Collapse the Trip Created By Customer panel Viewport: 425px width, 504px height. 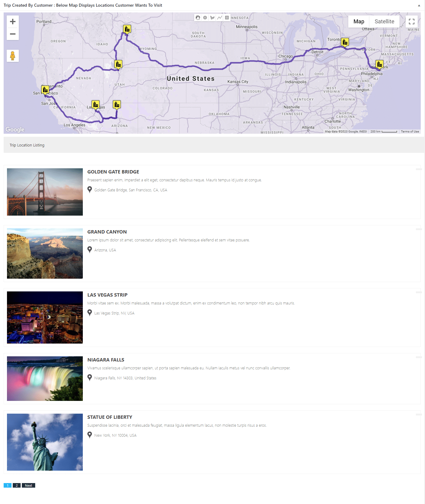click(x=419, y=5)
